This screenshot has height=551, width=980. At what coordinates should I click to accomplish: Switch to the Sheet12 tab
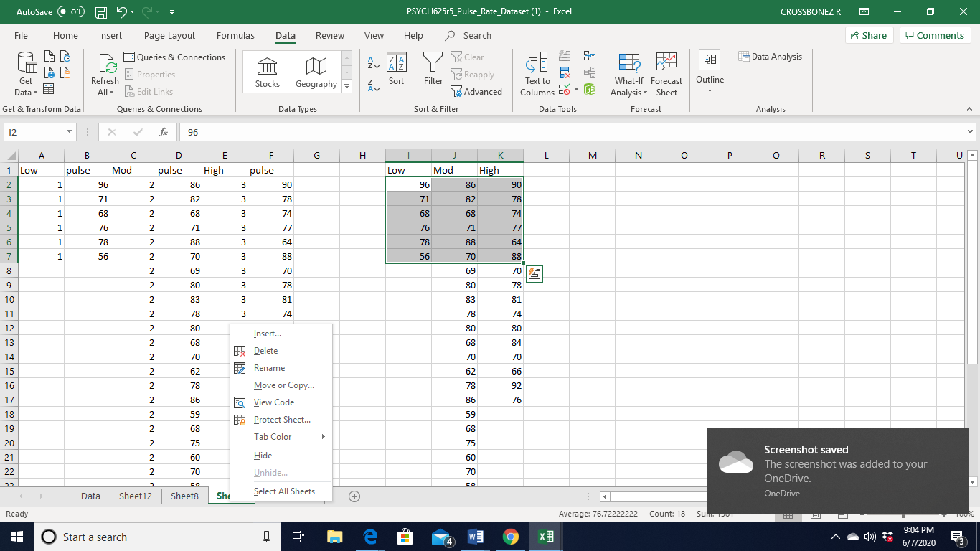(136, 496)
